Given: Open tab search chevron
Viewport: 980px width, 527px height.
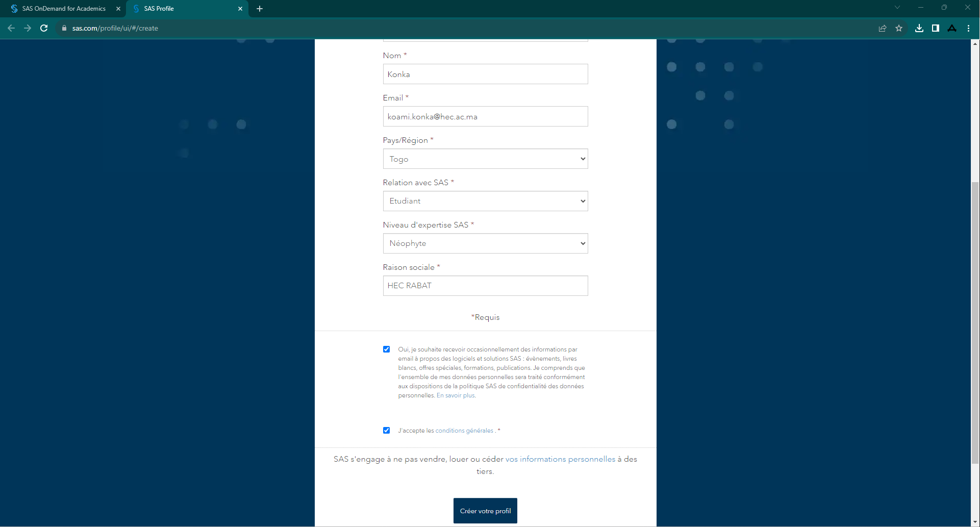Looking at the screenshot, I should pyautogui.click(x=897, y=7).
